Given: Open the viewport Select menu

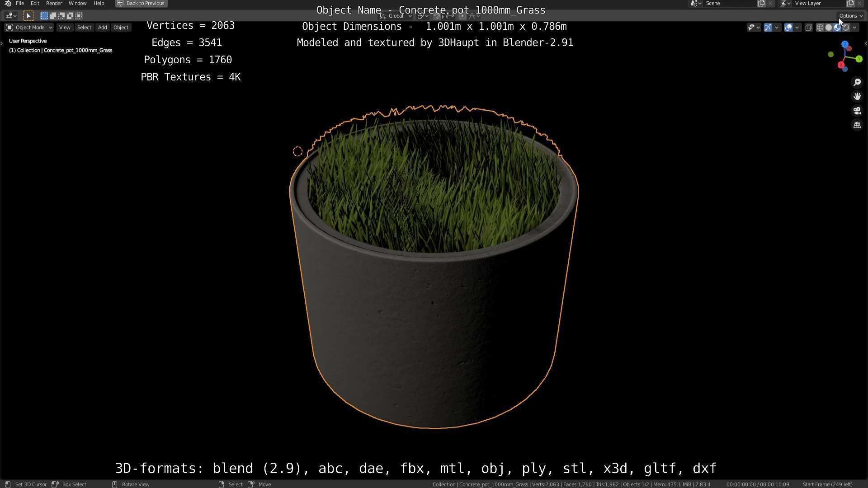Looking at the screenshot, I should click(x=84, y=28).
